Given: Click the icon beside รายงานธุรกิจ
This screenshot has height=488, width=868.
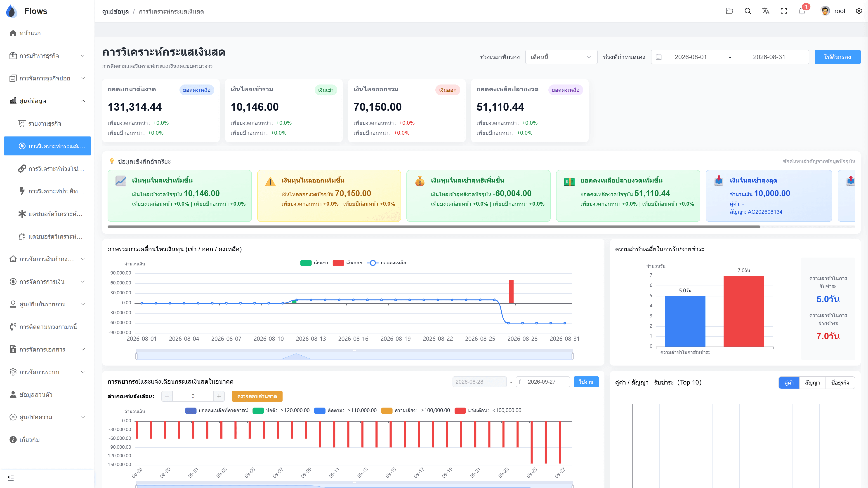Looking at the screenshot, I should point(22,123).
